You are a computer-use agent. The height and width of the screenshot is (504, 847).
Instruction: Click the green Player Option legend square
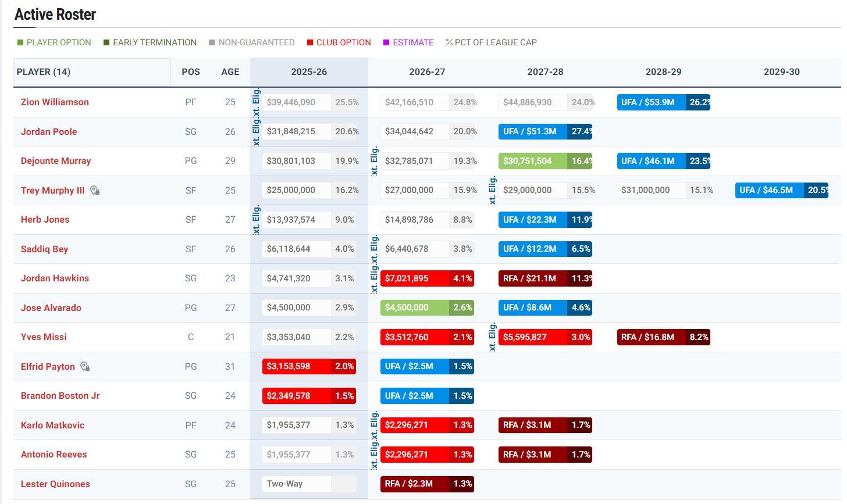20,42
